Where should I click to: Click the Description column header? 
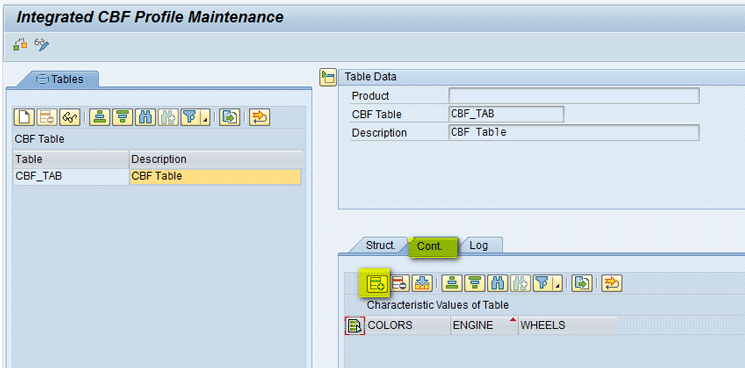[216, 159]
